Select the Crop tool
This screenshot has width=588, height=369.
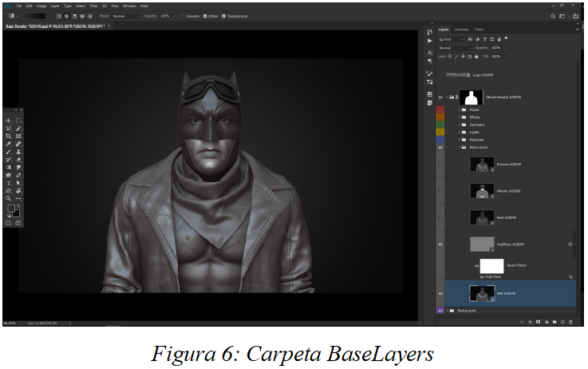9,136
